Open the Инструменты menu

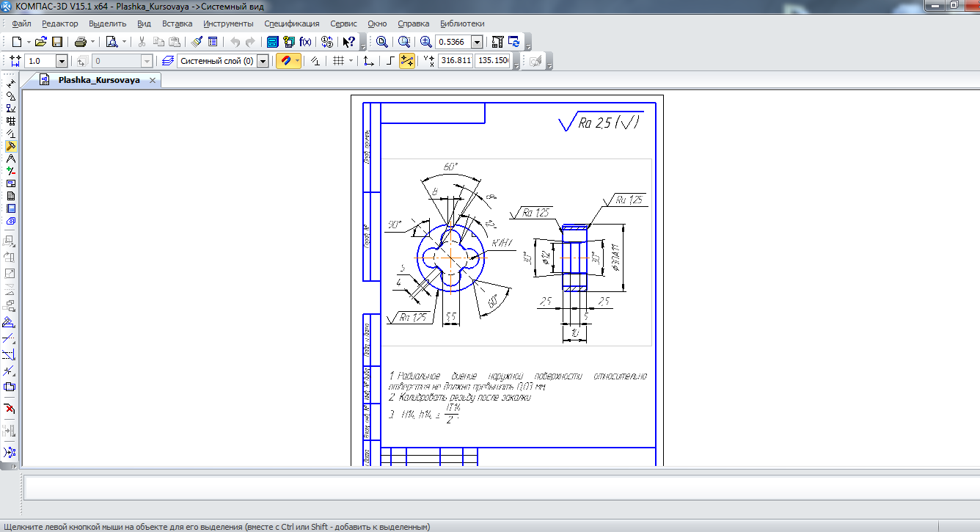(228, 23)
